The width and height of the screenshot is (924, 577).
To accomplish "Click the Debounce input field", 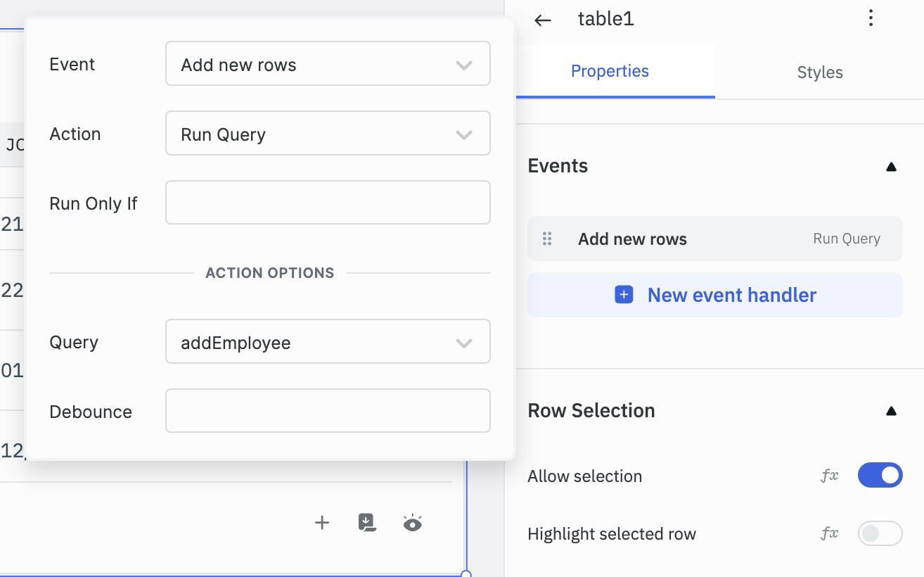I will tap(327, 411).
